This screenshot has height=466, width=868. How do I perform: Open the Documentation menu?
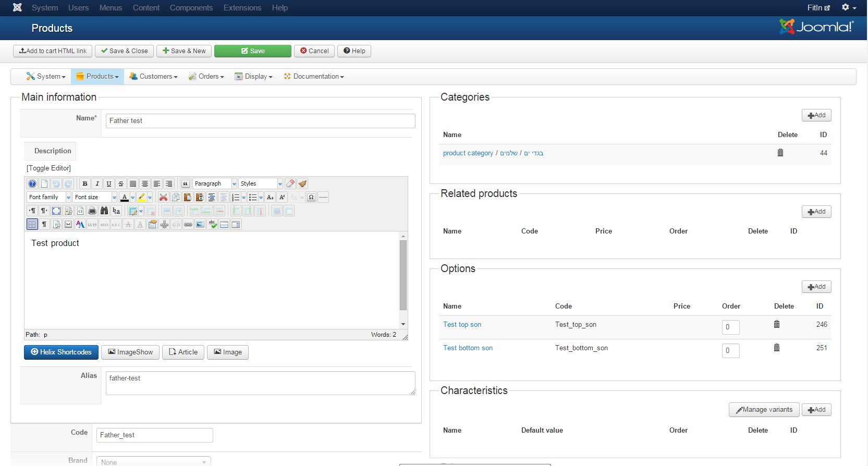click(314, 77)
